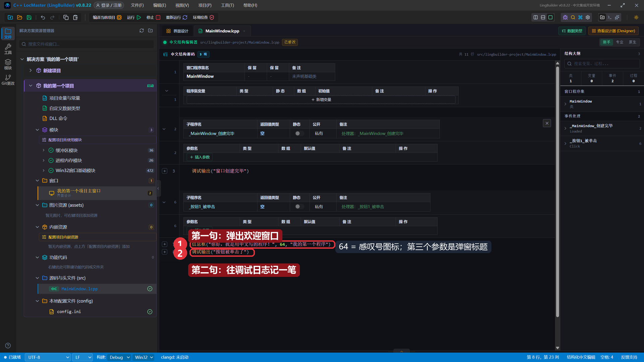Viewport: 644px width, 362px height.
Task: Open the 工具(T) menu
Action: click(x=227, y=5)
